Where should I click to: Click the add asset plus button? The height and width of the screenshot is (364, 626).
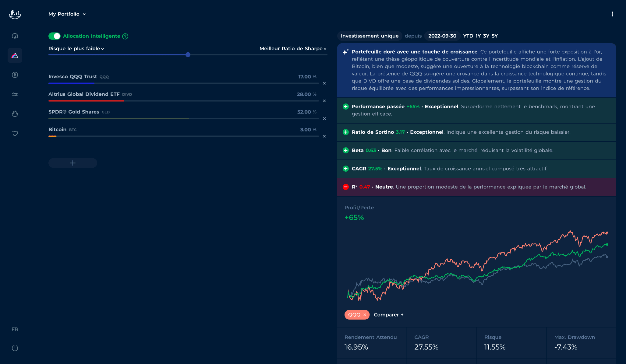pyautogui.click(x=73, y=163)
